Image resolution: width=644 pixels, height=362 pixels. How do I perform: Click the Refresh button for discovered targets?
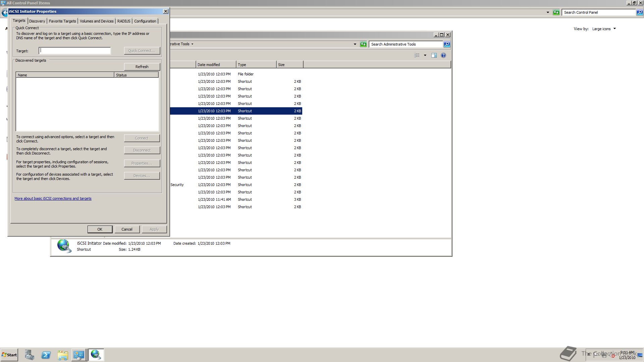click(x=142, y=67)
